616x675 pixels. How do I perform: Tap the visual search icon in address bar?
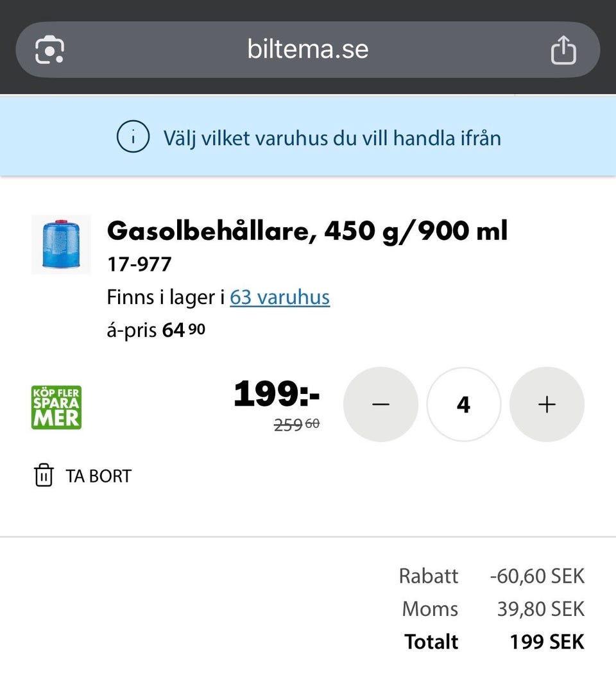(49, 50)
